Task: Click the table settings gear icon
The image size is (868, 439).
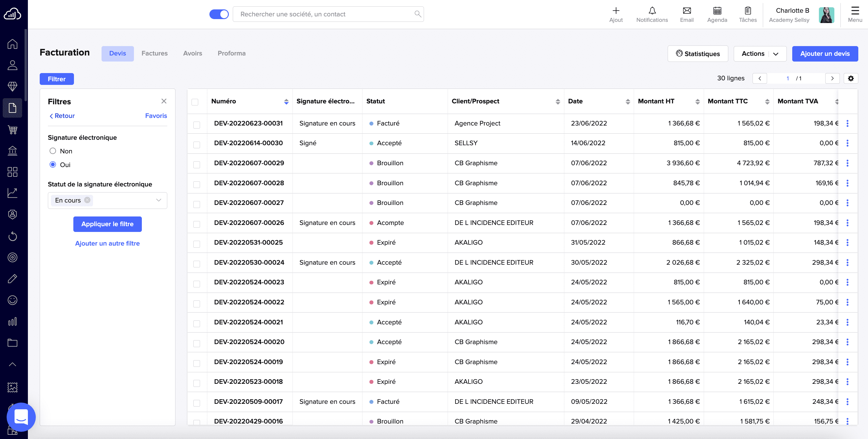Action: tap(850, 78)
